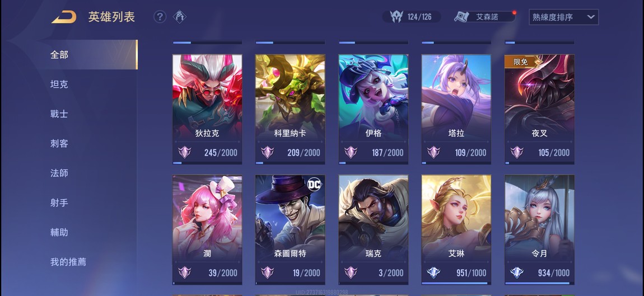Open the 伊格 hero card
Screen dimensions: 644x296
[x=374, y=110]
